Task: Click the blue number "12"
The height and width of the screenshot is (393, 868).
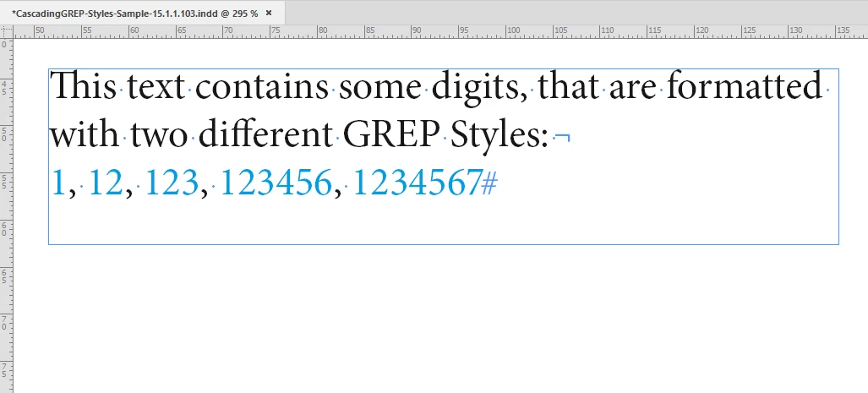Action: [x=105, y=182]
